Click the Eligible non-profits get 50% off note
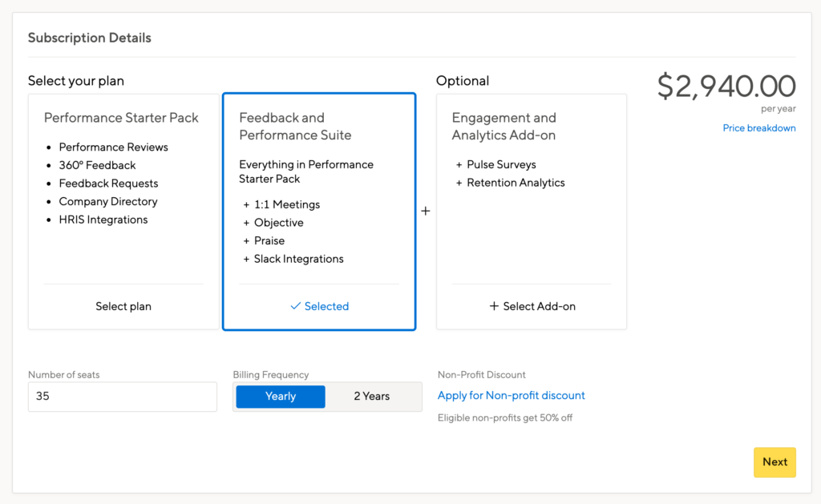 coord(505,417)
